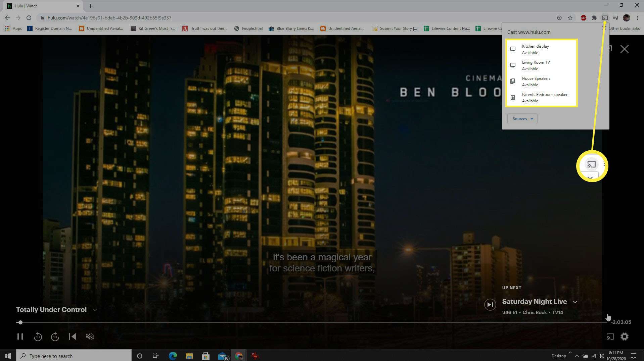Launch Microsoft Edge from the taskbar
Viewport: 644px width, 361px height.
pos(173,356)
